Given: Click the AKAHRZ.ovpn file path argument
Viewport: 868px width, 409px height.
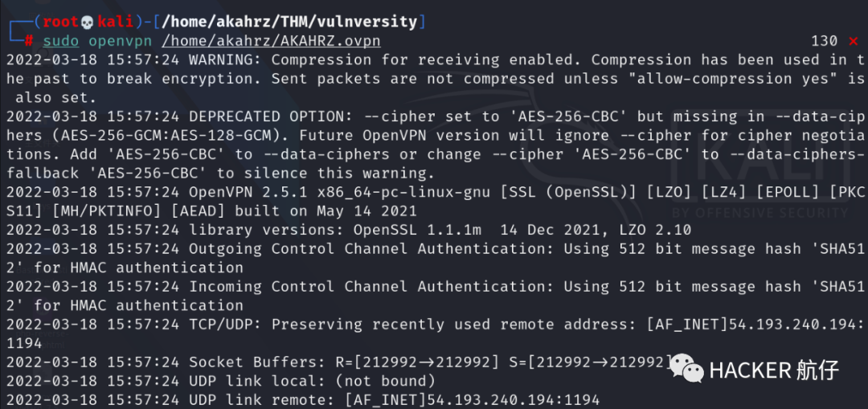Looking at the screenshot, I should 271,41.
